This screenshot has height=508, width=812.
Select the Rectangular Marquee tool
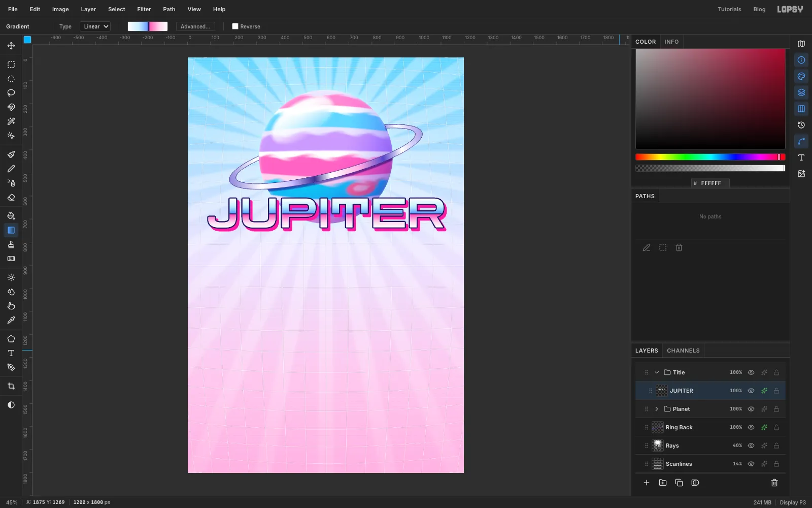point(11,65)
